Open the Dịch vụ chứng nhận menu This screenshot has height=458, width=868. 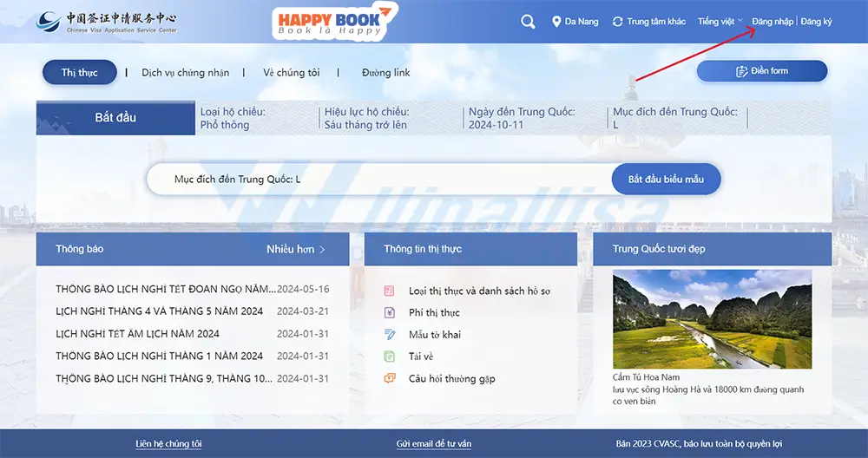coord(186,73)
